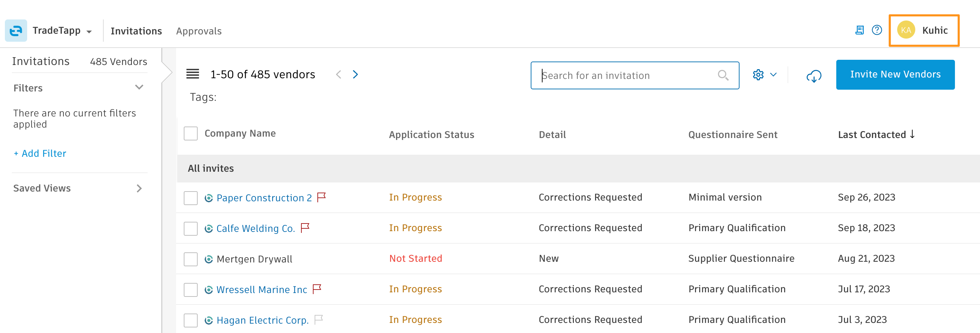The image size is (980, 333).
Task: Click the TradeTapp logo icon
Action: 16,30
